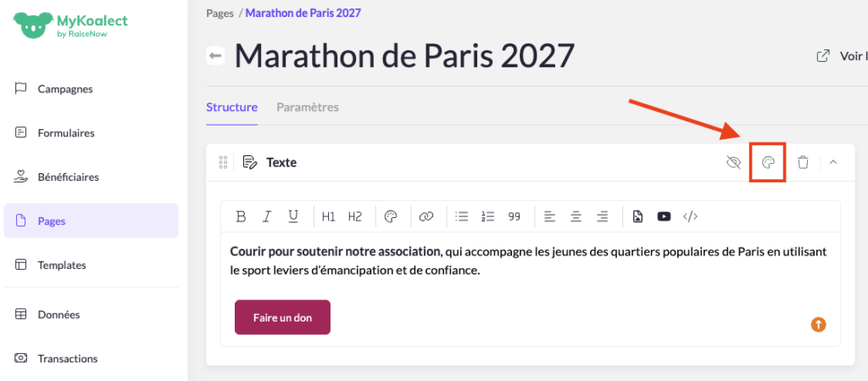
Task: Toggle italic formatting
Action: pos(267,216)
